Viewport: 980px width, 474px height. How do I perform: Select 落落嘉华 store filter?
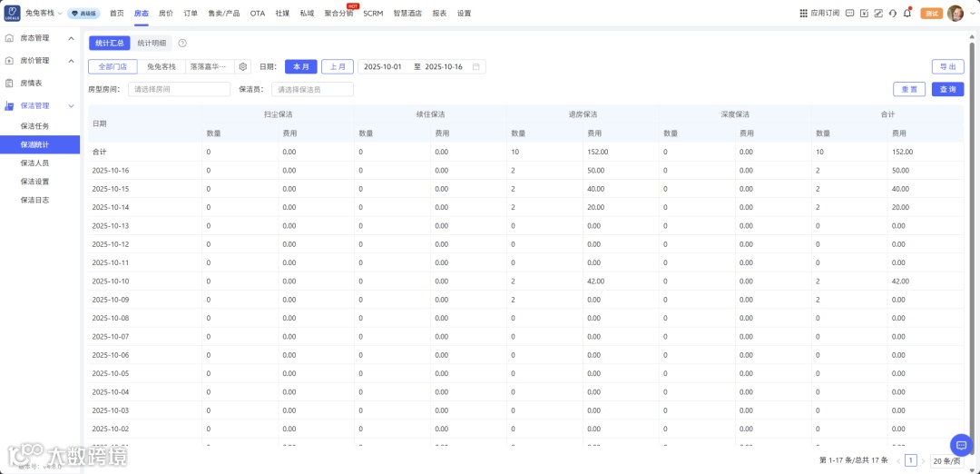(x=210, y=66)
